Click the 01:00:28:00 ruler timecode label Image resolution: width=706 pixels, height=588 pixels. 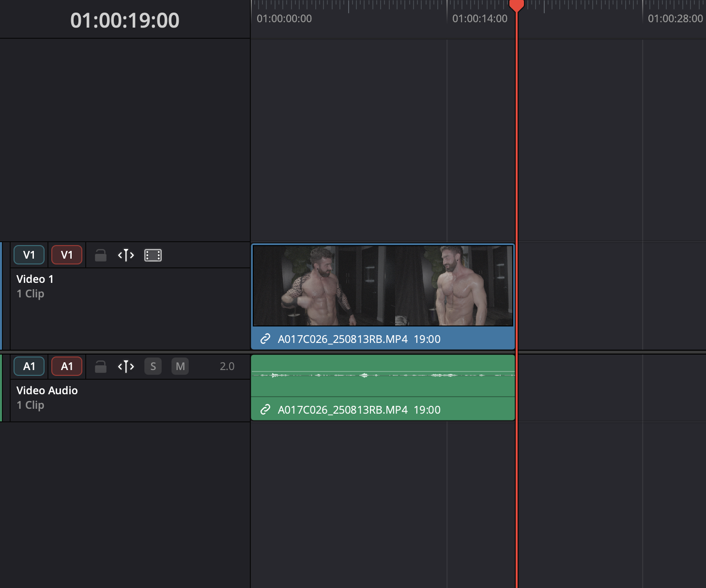pyautogui.click(x=675, y=19)
